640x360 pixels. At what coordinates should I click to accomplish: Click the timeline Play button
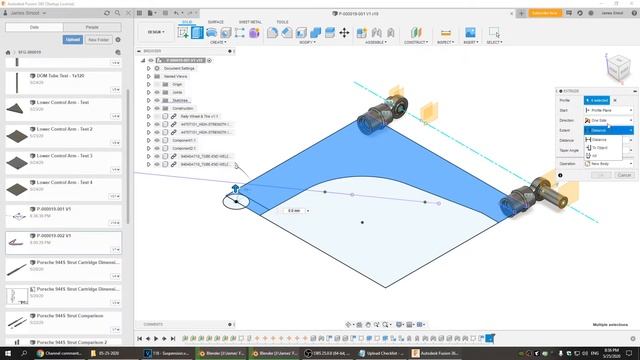pos(156,339)
